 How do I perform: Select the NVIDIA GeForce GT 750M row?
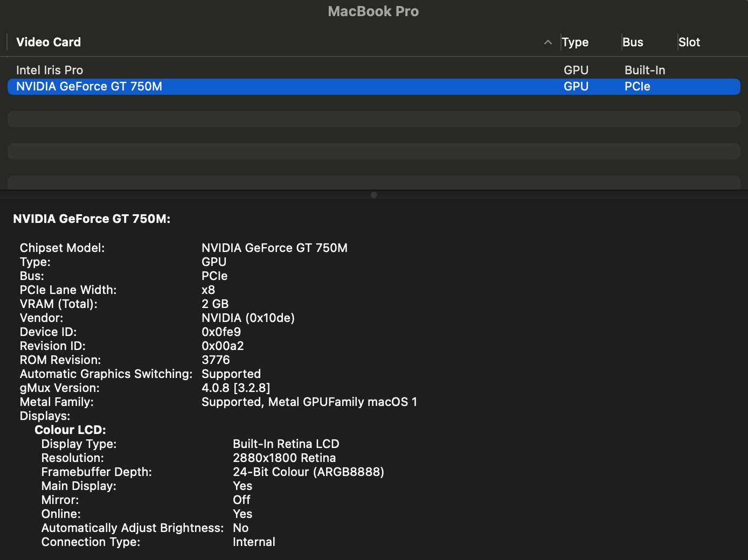(x=89, y=87)
